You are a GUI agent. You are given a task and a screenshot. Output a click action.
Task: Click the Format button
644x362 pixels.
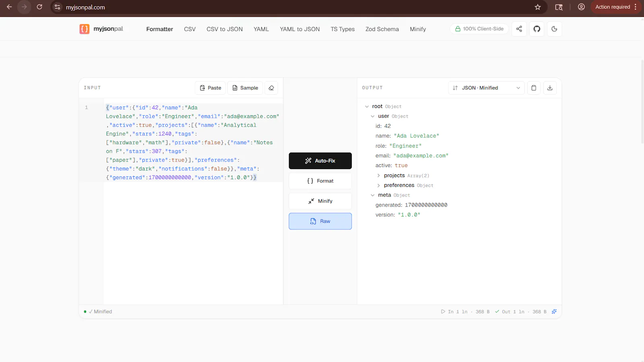click(x=320, y=181)
